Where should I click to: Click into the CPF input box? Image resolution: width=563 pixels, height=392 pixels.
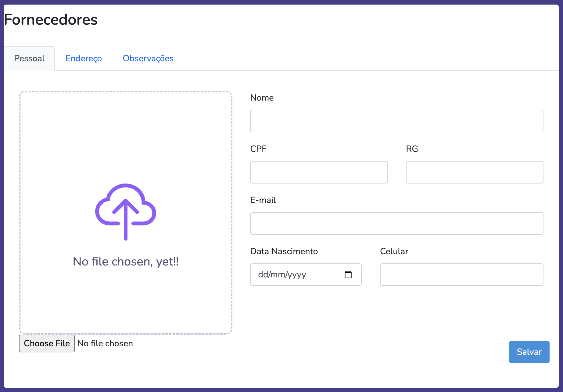(x=319, y=172)
